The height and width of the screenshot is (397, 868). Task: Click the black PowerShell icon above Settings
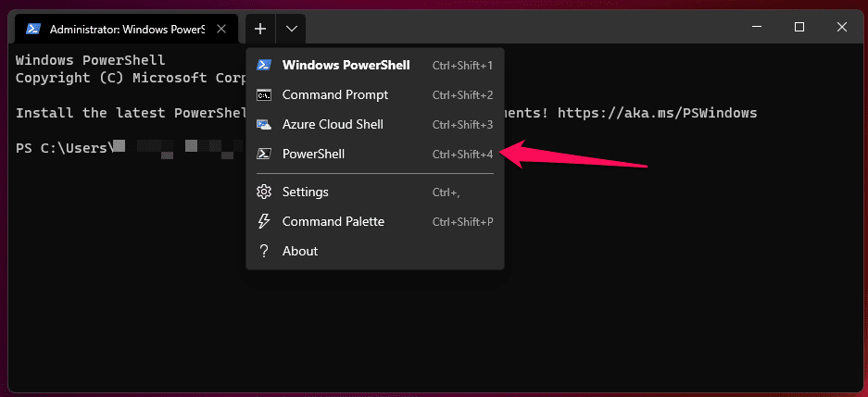point(264,154)
